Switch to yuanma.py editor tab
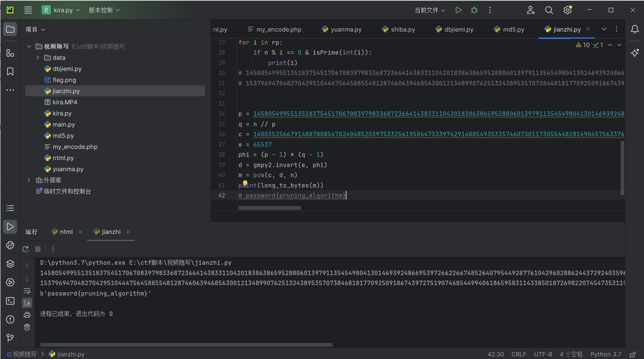Image resolution: width=644 pixels, height=359 pixels. 342,29
